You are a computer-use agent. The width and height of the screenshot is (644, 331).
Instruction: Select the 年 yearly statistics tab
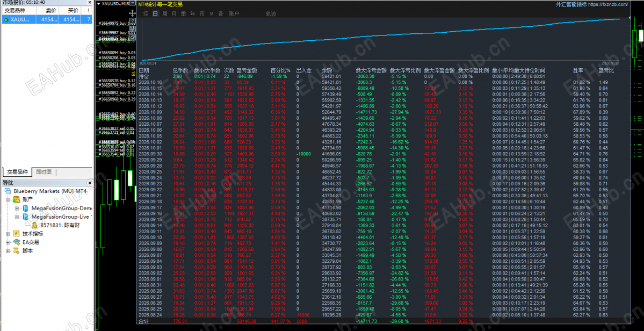[192, 13]
